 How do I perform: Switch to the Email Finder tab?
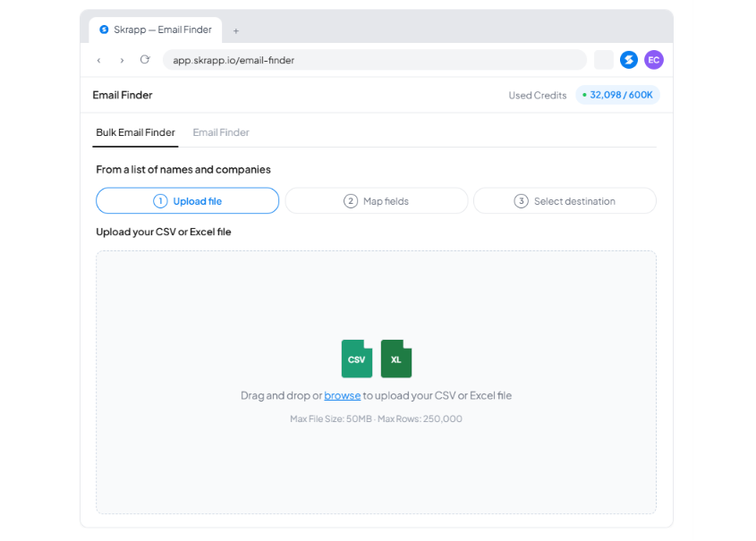click(221, 132)
